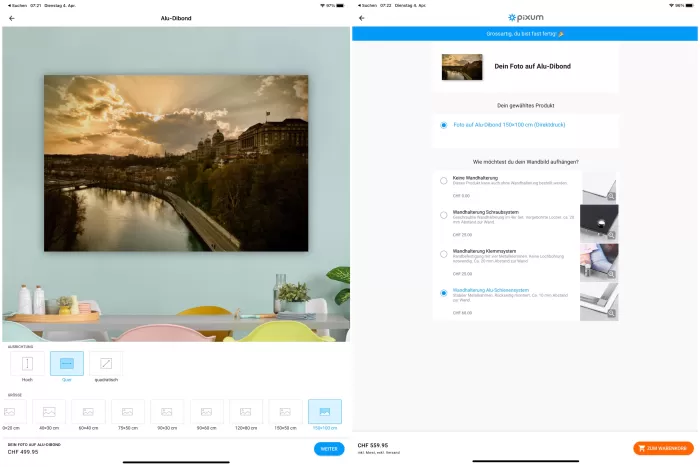This screenshot has width=700, height=467.
Task: Select the Quer landscape orientation icon
Action: pyautogui.click(x=67, y=363)
